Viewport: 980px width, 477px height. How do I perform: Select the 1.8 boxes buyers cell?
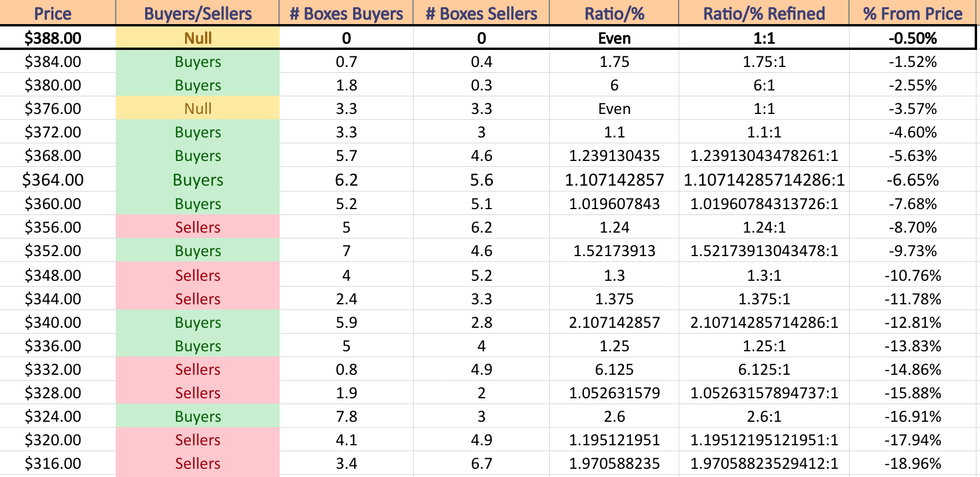[346, 85]
